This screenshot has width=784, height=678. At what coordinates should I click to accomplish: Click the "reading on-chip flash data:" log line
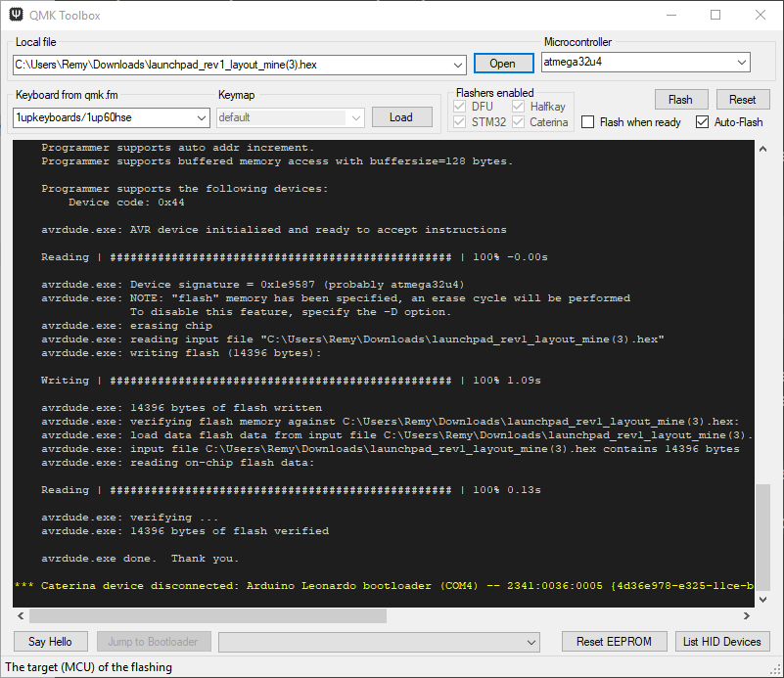[177, 462]
